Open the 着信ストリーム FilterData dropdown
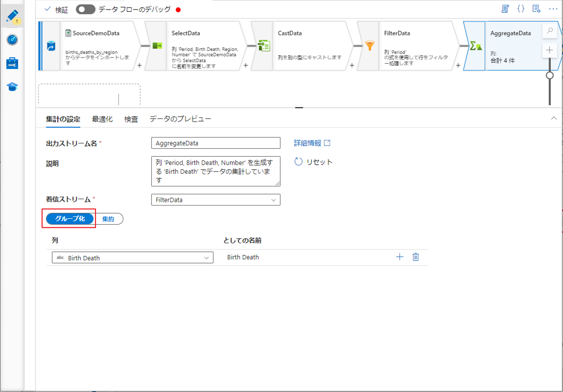Image resolution: width=563 pixels, height=392 pixels. (216, 200)
